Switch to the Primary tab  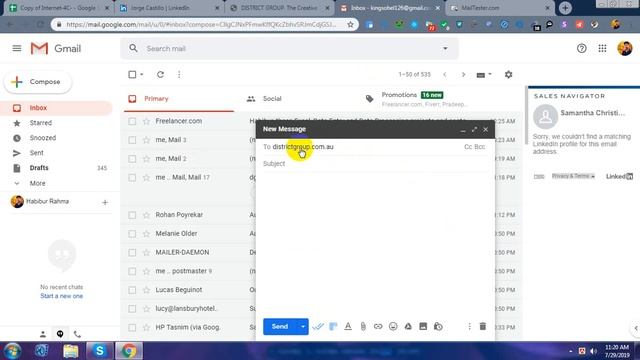pos(179,99)
